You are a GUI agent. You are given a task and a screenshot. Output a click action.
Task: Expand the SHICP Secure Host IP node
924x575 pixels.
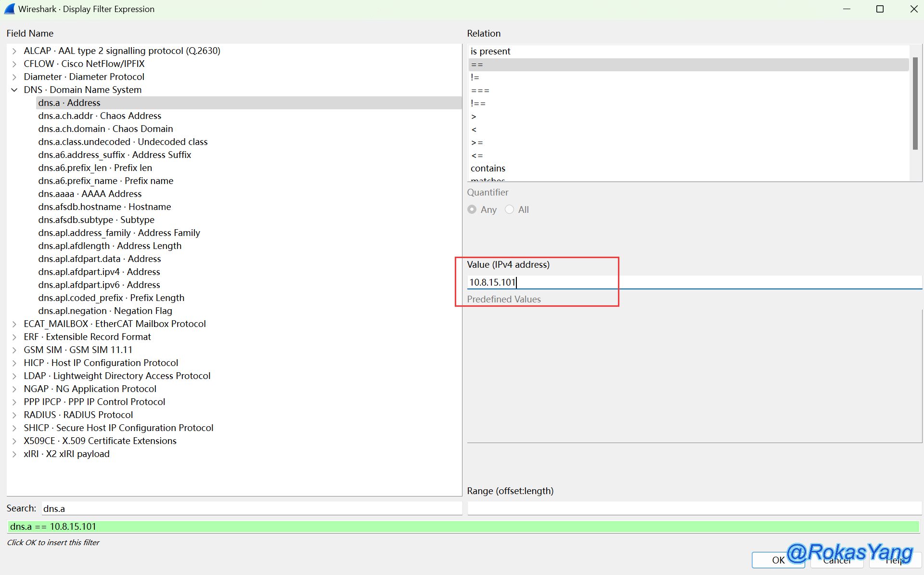point(14,428)
